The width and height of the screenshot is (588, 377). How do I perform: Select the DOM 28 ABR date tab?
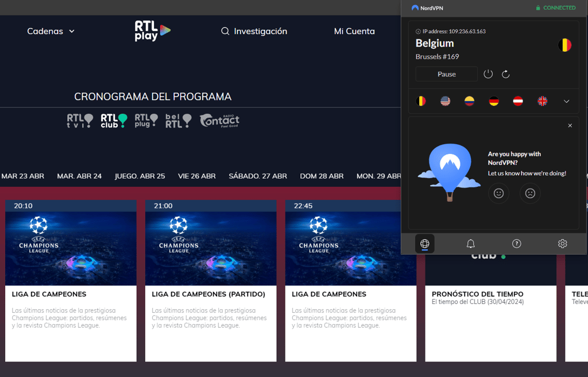[x=322, y=176]
